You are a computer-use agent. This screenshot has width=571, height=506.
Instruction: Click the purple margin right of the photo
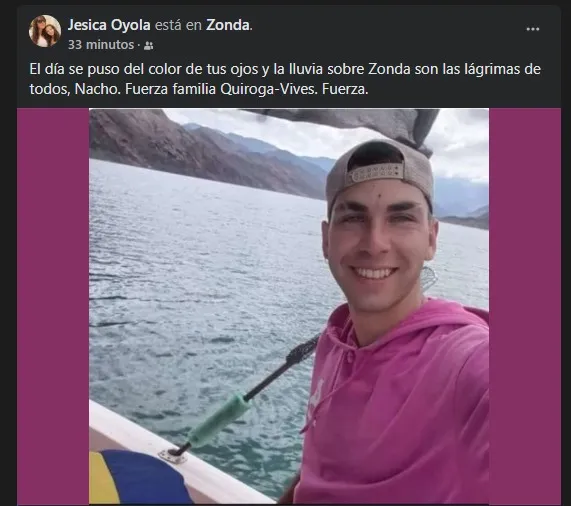(525, 306)
